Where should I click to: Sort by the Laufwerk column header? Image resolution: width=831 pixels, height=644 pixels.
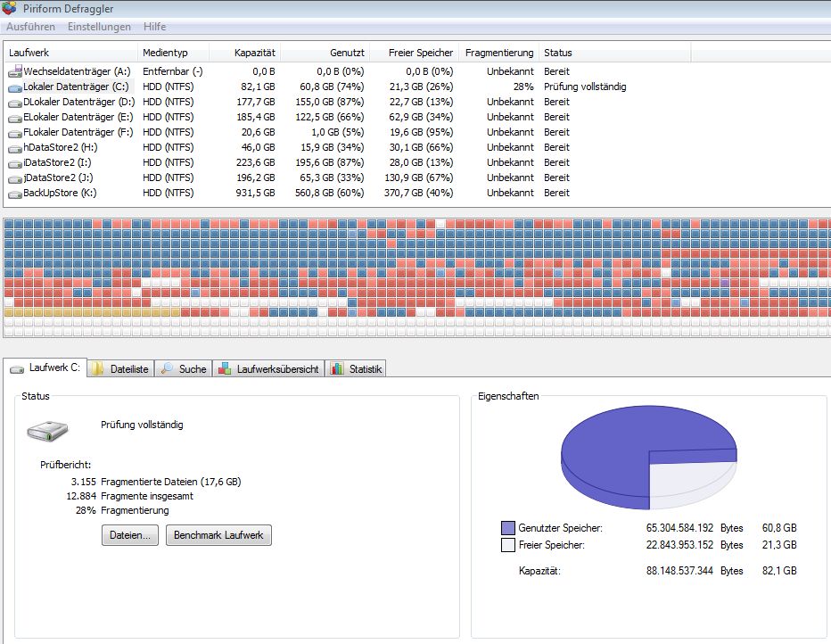coord(71,53)
